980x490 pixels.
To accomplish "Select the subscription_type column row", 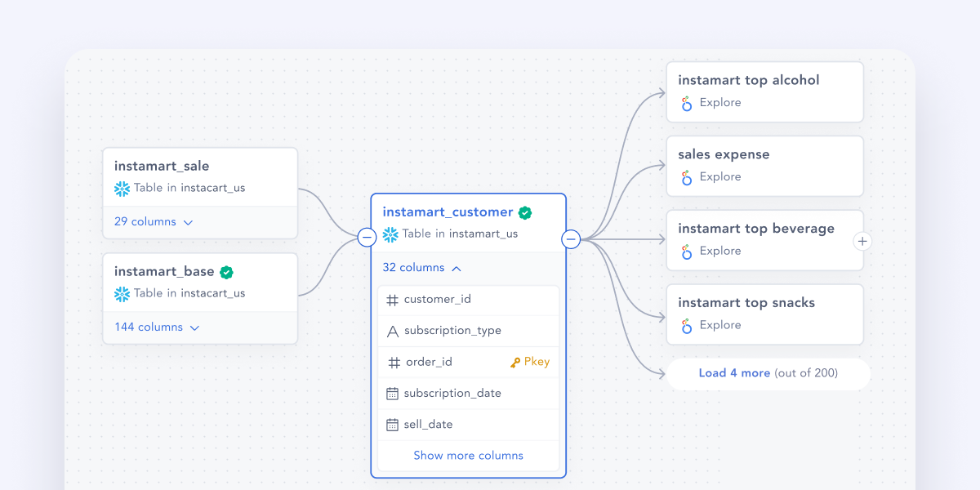I will coord(469,331).
